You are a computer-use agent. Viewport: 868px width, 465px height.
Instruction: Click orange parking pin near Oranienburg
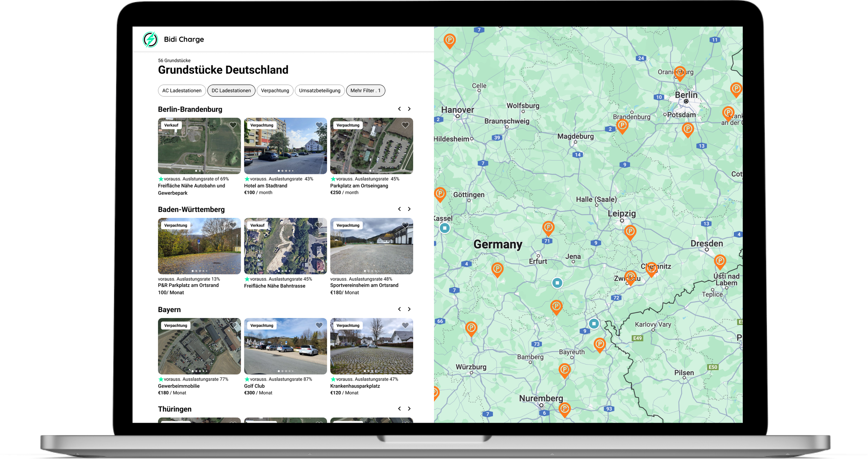pos(679,73)
